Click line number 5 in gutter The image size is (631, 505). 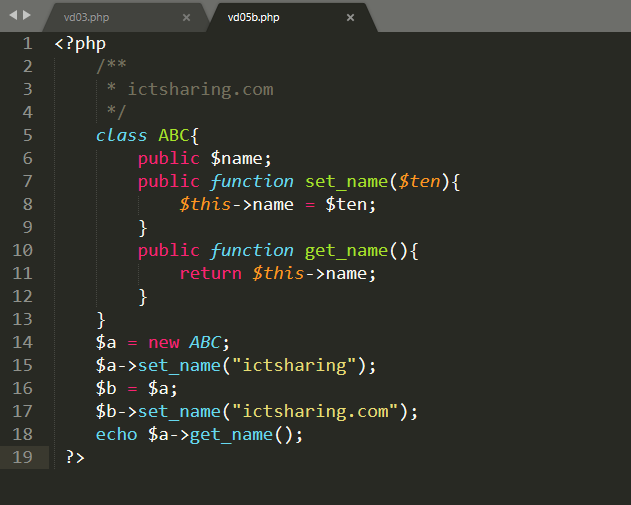(x=27, y=135)
